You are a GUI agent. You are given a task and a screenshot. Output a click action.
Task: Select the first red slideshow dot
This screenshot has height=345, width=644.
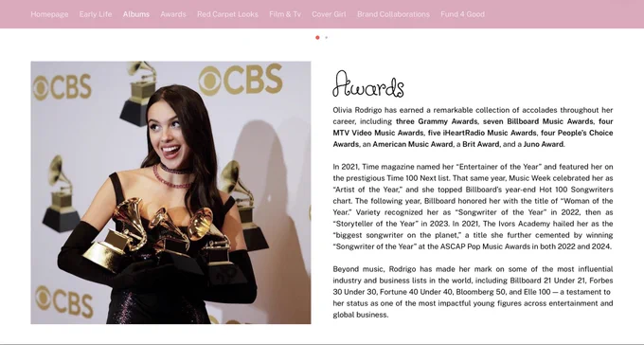(x=317, y=37)
